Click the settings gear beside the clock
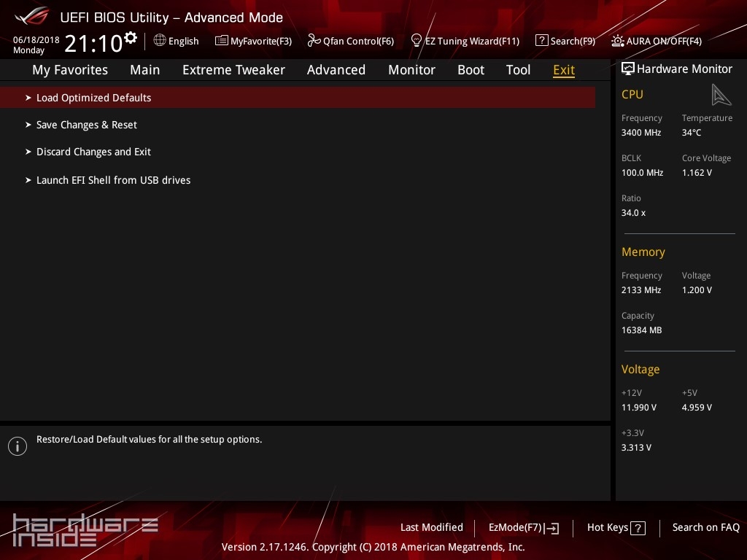 (x=130, y=38)
